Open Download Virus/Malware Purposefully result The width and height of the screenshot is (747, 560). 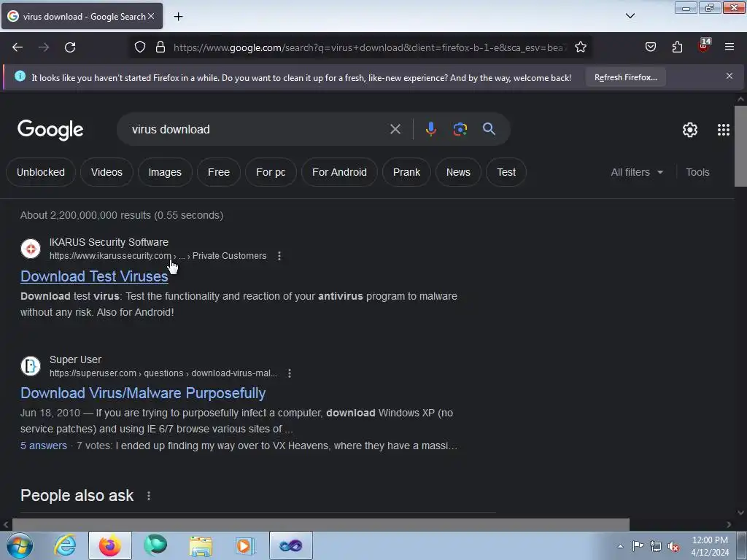(143, 393)
